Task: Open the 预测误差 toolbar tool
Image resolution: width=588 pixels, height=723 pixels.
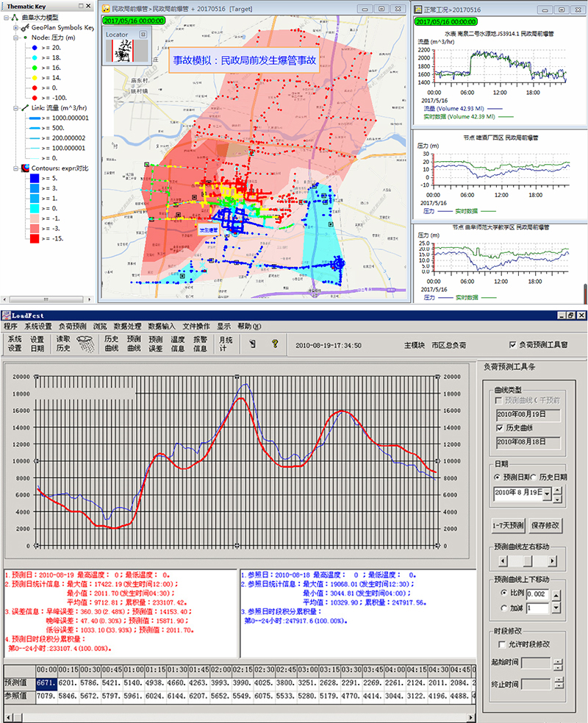Action: tap(156, 343)
